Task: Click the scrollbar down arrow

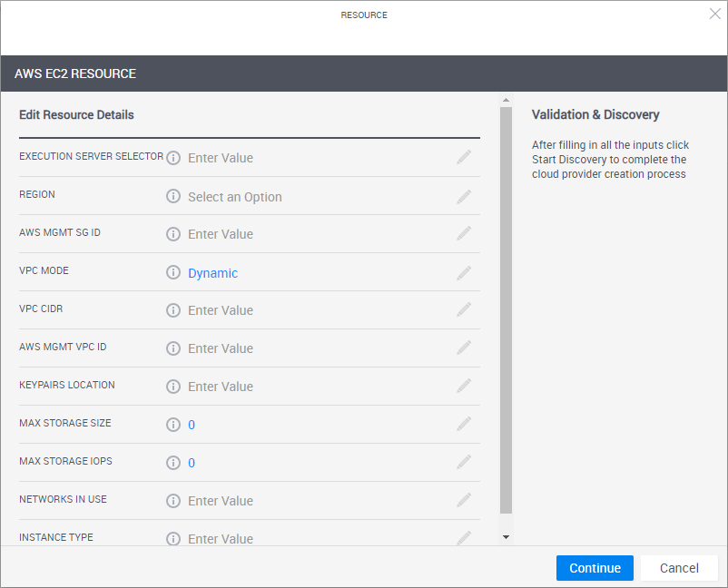Action: tap(506, 537)
